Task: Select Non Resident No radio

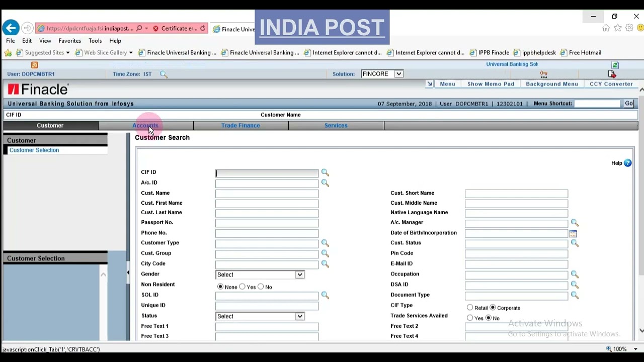Action: (x=261, y=287)
